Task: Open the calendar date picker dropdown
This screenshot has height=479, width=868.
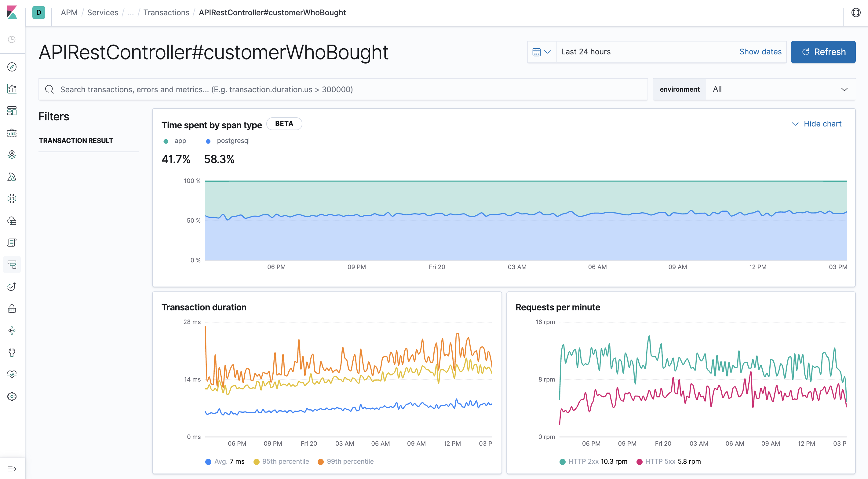Action: pyautogui.click(x=541, y=52)
